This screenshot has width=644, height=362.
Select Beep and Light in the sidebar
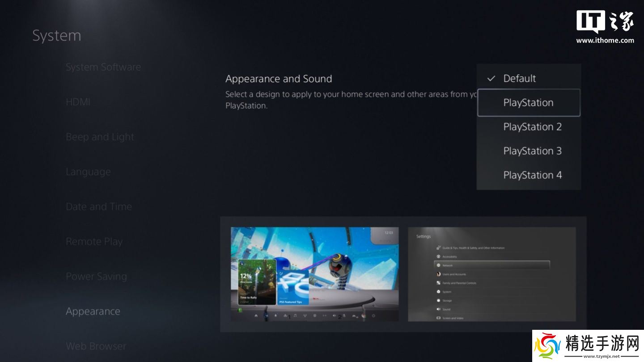[100, 137]
